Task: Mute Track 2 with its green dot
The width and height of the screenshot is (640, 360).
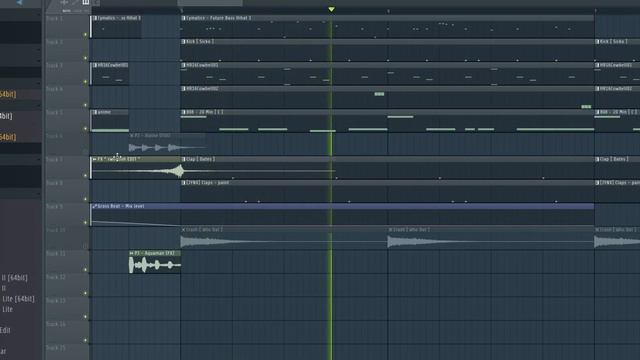Action: (x=85, y=58)
